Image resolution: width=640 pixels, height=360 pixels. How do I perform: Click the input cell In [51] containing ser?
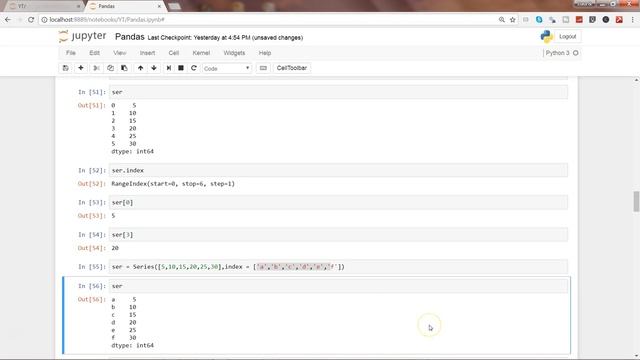click(338, 92)
